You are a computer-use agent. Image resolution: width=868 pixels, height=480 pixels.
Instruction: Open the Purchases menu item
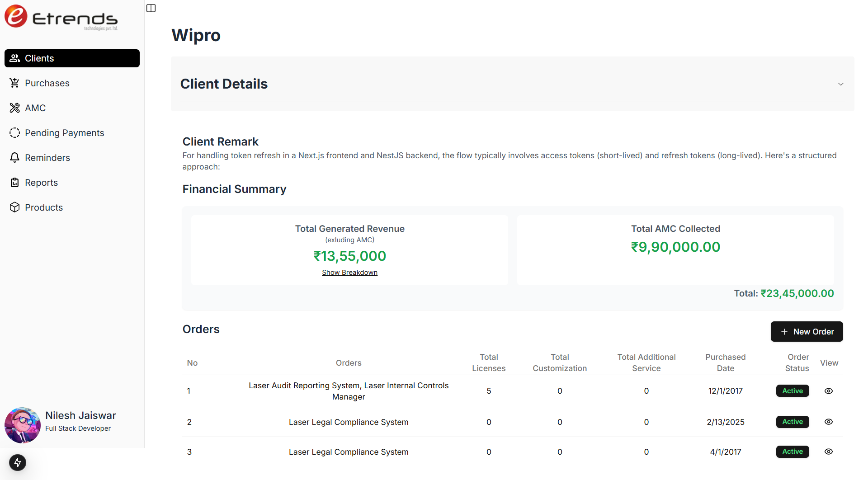[x=72, y=83]
